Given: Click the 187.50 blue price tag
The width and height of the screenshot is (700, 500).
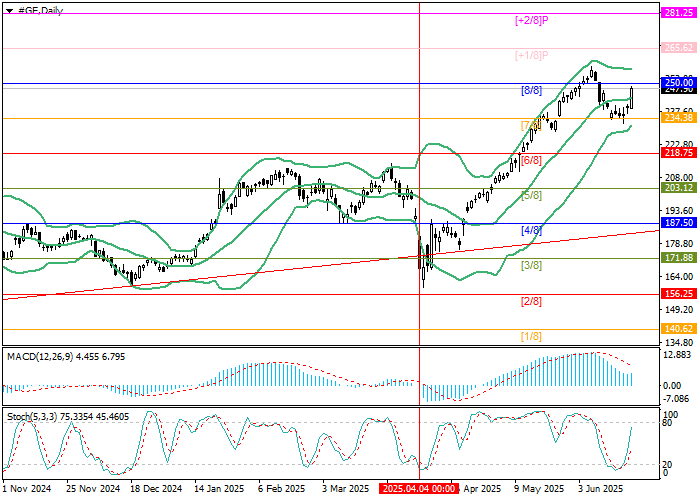Looking at the screenshot, I should [679, 223].
